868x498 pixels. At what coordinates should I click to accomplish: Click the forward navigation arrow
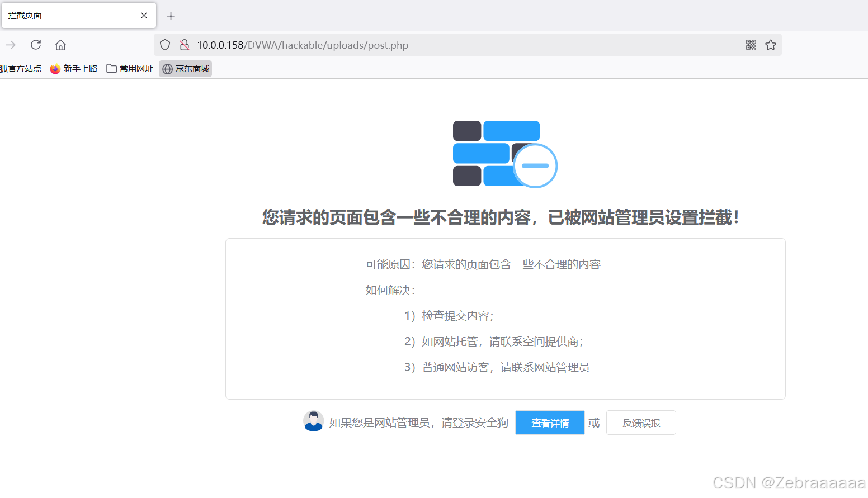tap(11, 45)
